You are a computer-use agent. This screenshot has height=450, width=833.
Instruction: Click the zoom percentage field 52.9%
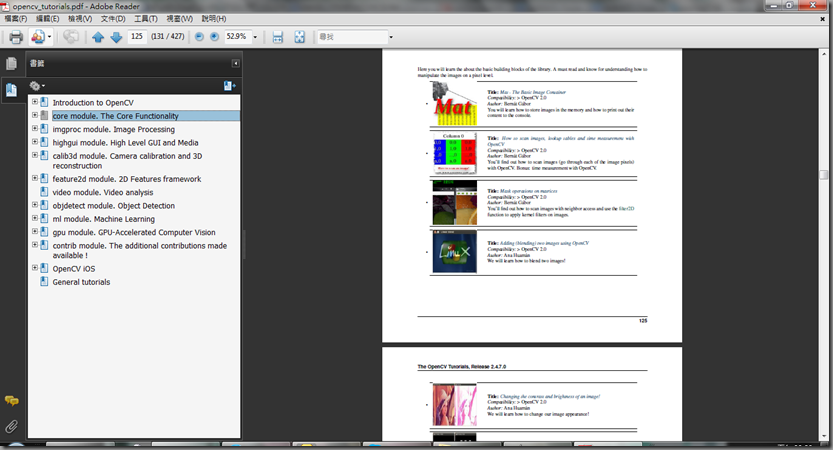click(x=237, y=37)
